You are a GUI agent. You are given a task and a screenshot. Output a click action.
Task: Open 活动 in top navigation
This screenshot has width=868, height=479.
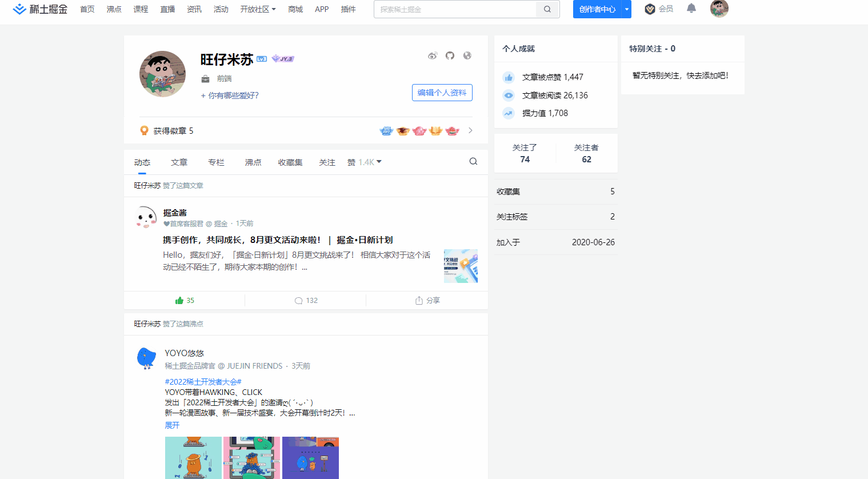[221, 9]
